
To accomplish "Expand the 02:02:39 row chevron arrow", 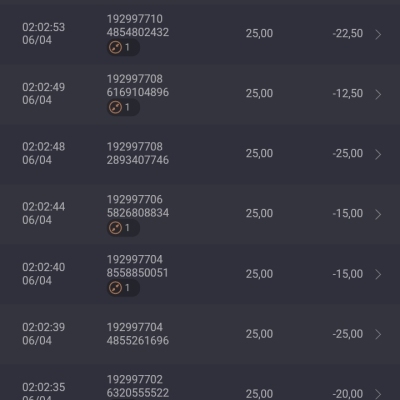I will coord(378,334).
